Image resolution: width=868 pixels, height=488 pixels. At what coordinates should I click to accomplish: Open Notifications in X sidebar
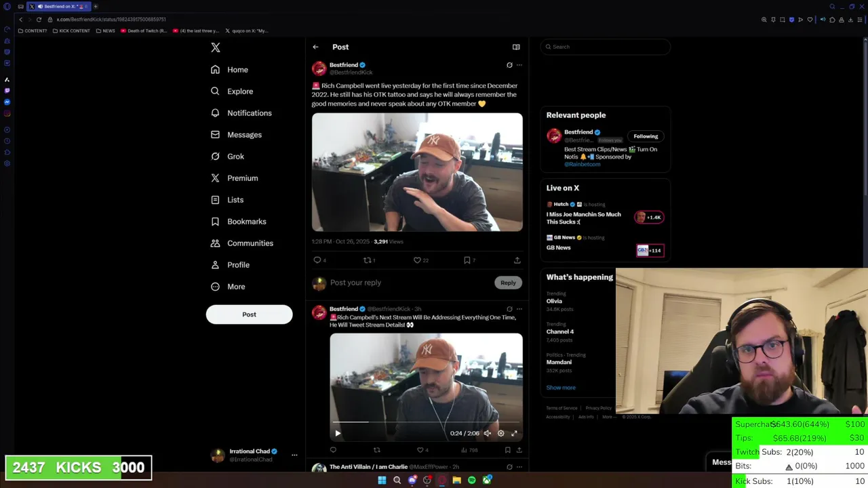241,113
